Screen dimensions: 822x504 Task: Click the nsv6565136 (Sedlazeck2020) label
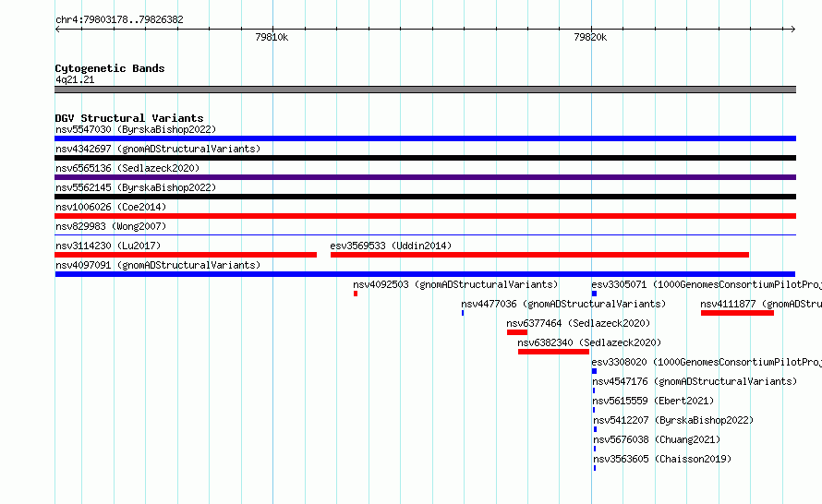click(x=127, y=168)
